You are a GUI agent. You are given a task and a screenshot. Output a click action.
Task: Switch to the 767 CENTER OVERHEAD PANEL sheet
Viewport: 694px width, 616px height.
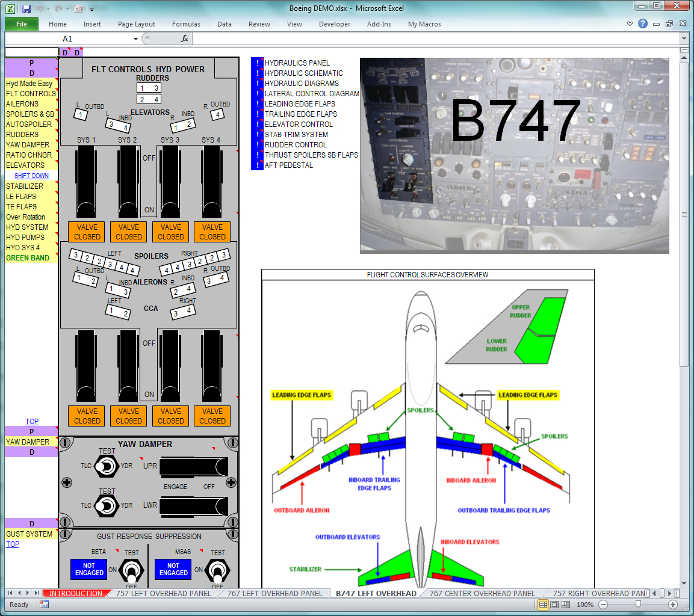pyautogui.click(x=482, y=593)
